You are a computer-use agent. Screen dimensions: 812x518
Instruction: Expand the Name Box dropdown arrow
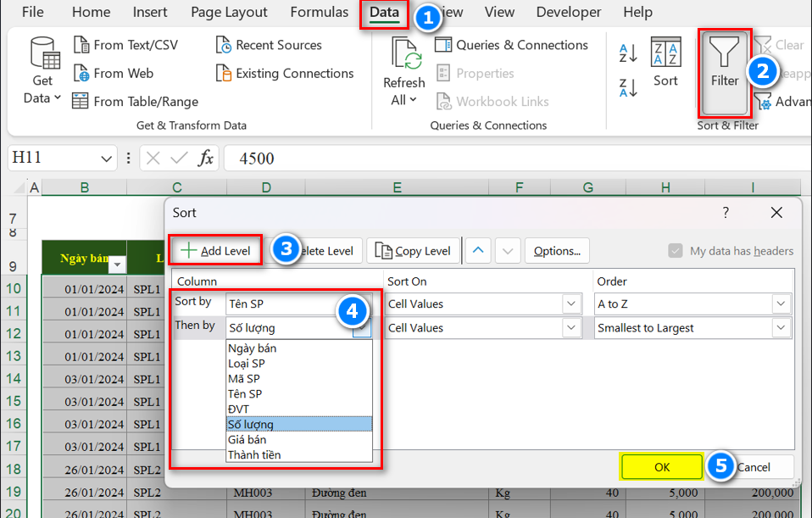(x=107, y=159)
